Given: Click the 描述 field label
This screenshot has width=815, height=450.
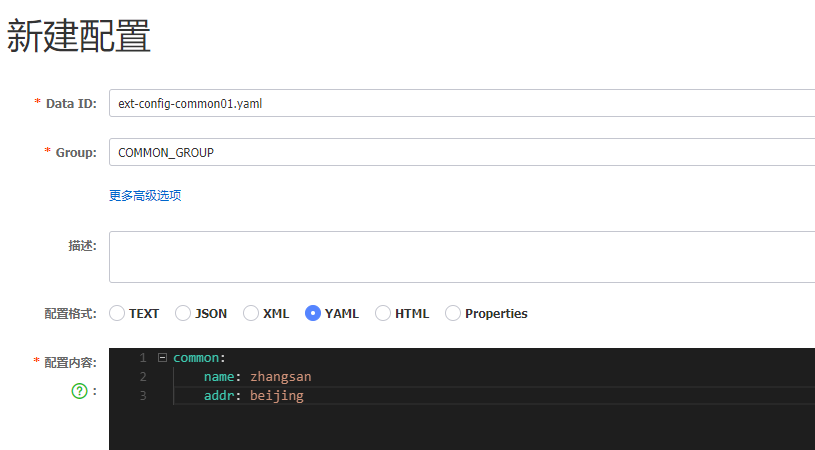Looking at the screenshot, I should pyautogui.click(x=83, y=245).
